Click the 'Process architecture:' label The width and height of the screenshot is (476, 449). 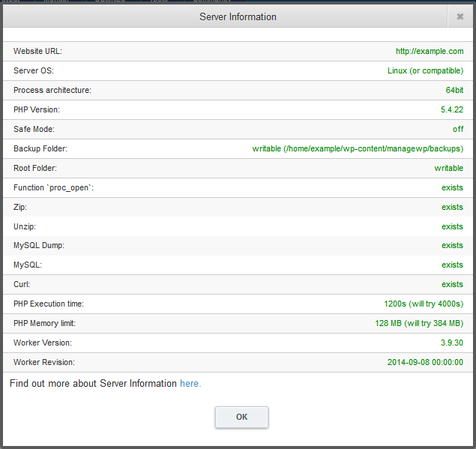(52, 90)
